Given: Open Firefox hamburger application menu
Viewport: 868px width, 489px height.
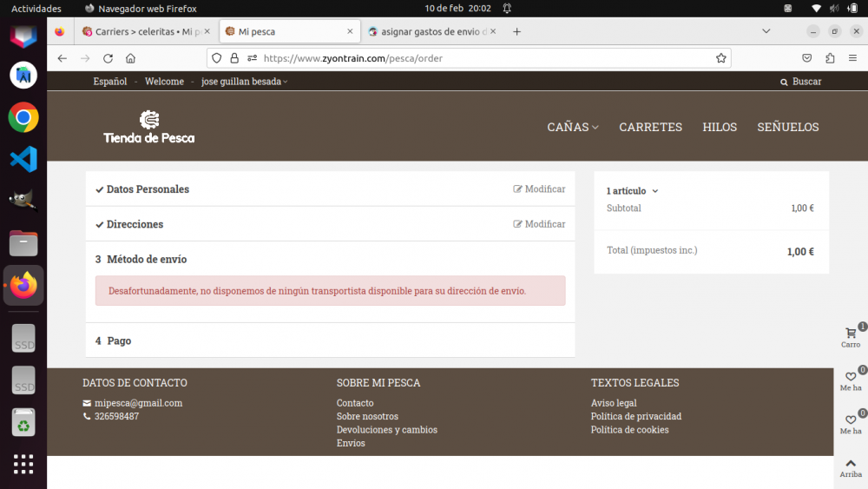Looking at the screenshot, I should pyautogui.click(x=852, y=58).
